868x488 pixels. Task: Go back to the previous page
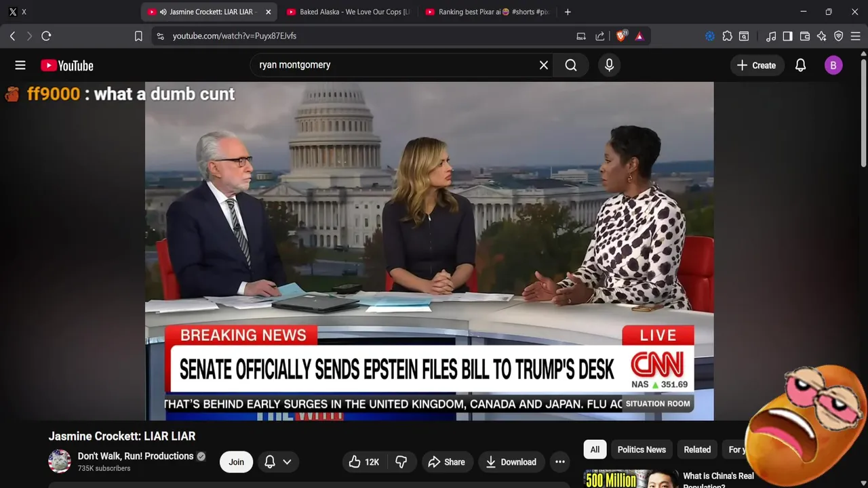point(12,36)
